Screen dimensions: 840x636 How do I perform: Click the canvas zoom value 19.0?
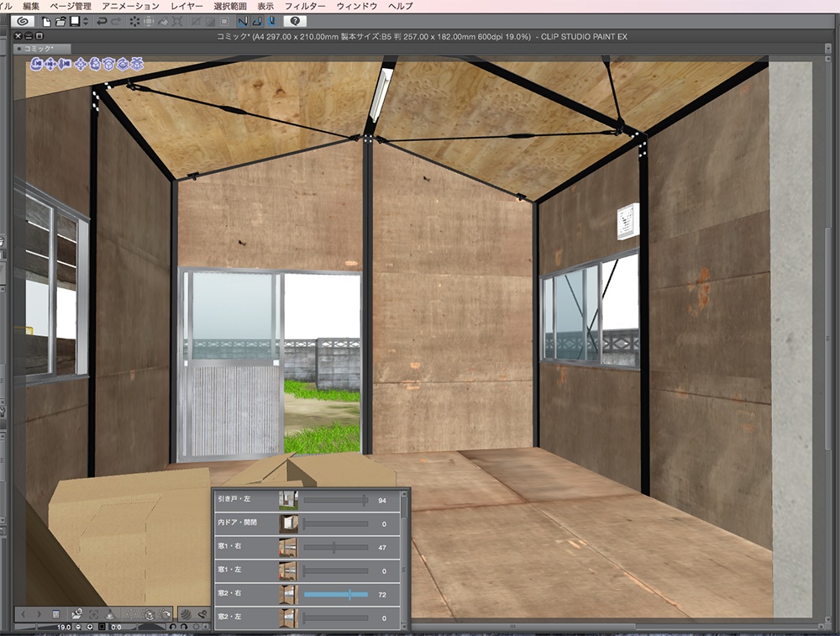pos(64,627)
